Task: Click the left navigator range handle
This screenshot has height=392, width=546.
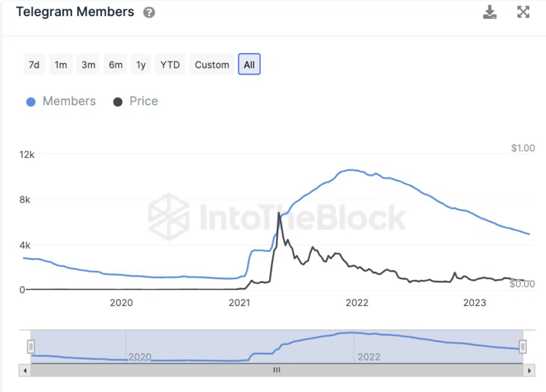Action: pyautogui.click(x=31, y=346)
